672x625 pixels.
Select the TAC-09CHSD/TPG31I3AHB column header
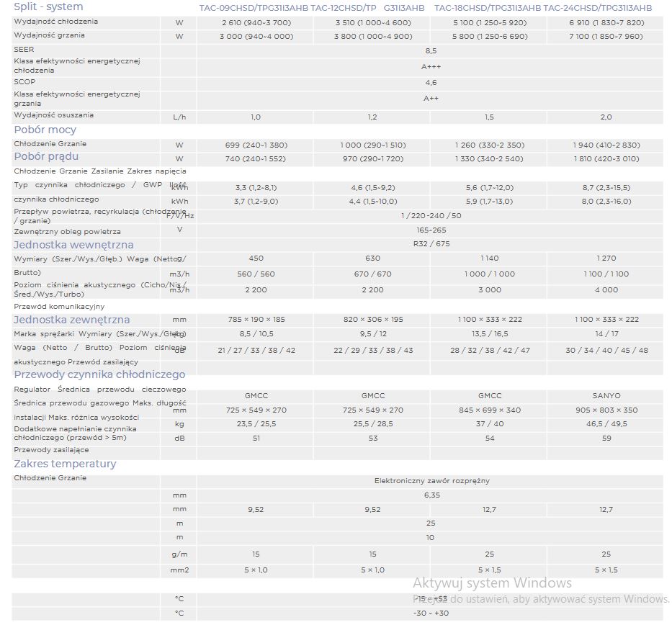(x=254, y=8)
